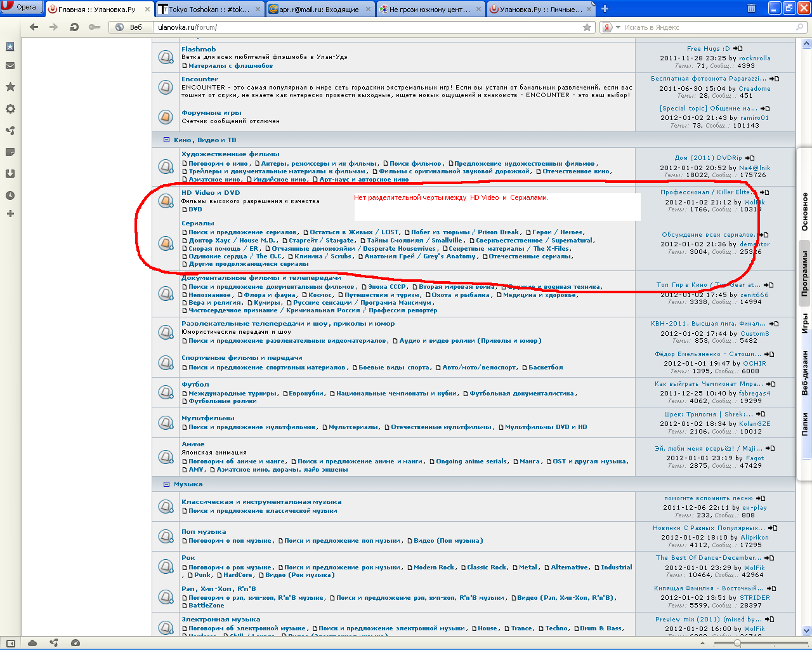The image size is (812, 650).
Task: Collapse the Кино, Видео и ТВ category
Action: [166, 140]
